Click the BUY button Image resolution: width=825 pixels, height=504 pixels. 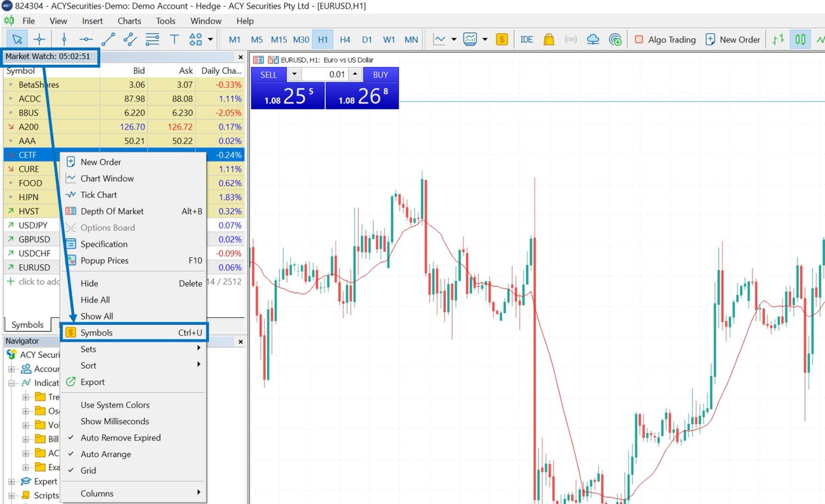tap(380, 75)
